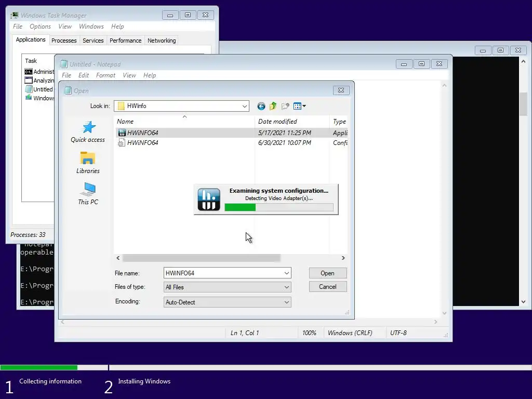532x399 pixels.
Task: Click into the File name input field
Action: (x=223, y=273)
